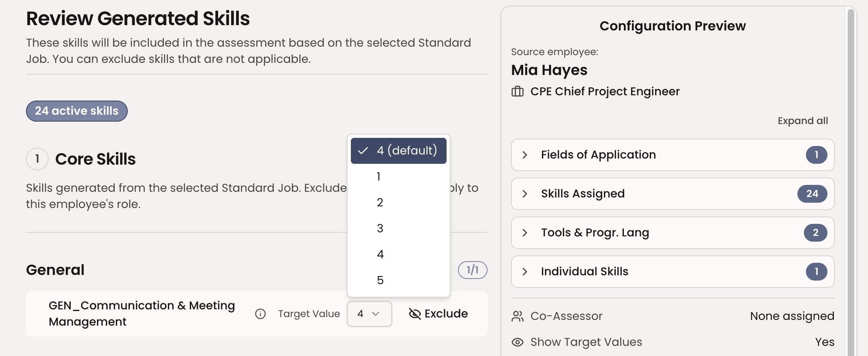Click the 1/1 counter badge for General
This screenshot has height=356, width=868.
point(473,270)
